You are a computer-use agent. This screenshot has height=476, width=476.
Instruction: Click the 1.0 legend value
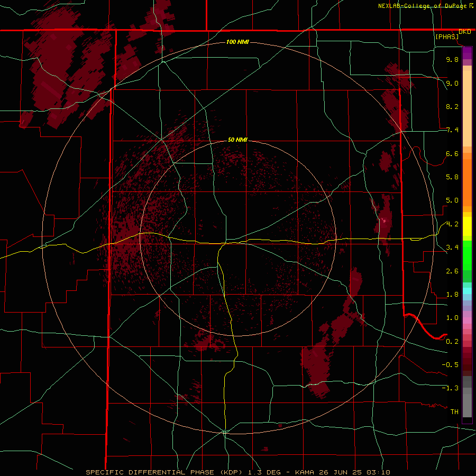(x=452, y=318)
